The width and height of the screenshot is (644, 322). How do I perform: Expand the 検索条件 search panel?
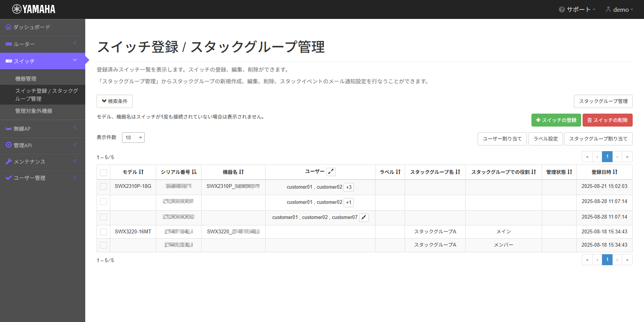point(114,101)
